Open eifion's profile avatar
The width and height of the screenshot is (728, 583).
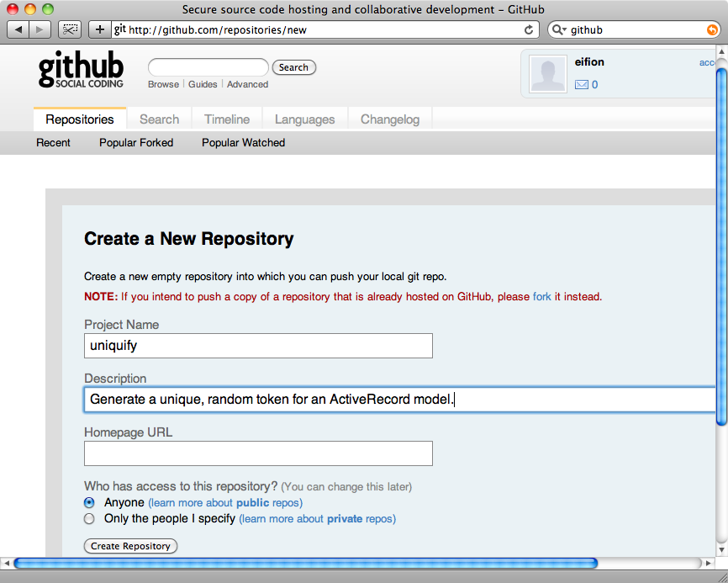(548, 74)
